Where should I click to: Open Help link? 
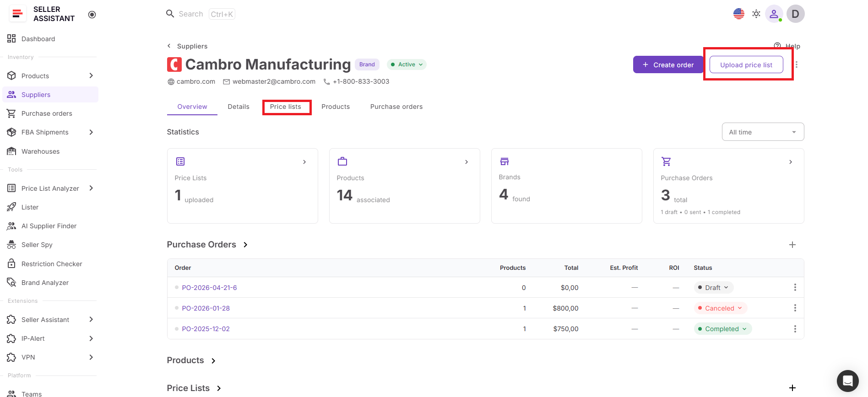[787, 46]
